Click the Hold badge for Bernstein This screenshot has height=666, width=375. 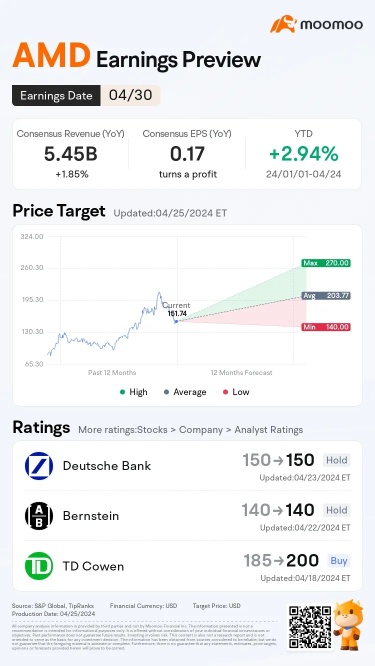(337, 510)
